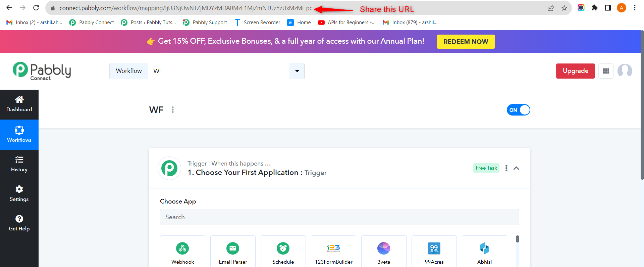Viewport: 644px width, 267px height.
Task: Open the circular camera extension icon
Action: point(581,8)
